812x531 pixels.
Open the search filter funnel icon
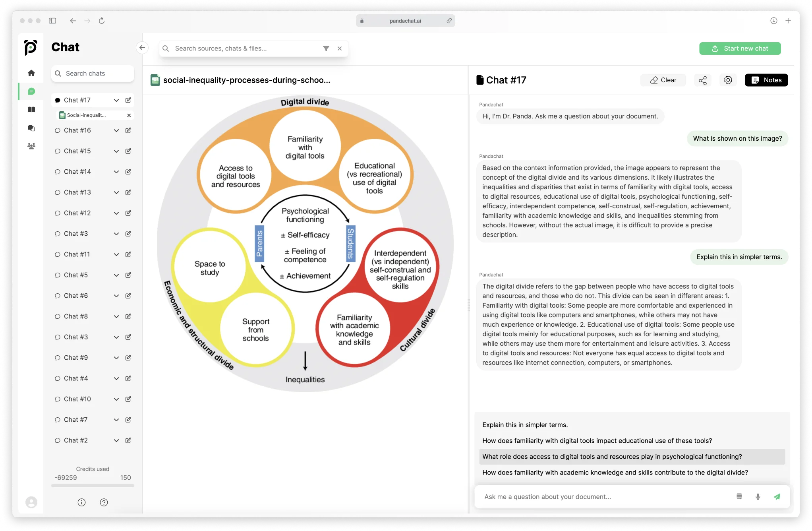(326, 48)
